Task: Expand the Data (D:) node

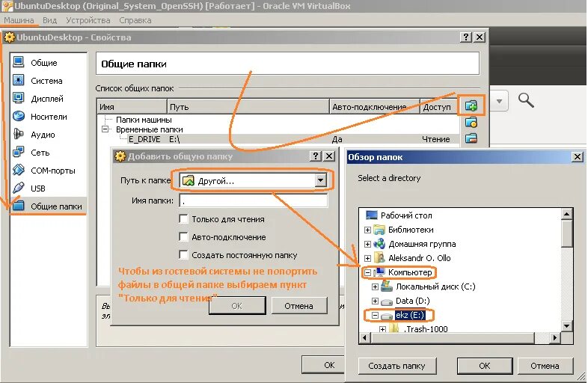Action: [x=375, y=301]
